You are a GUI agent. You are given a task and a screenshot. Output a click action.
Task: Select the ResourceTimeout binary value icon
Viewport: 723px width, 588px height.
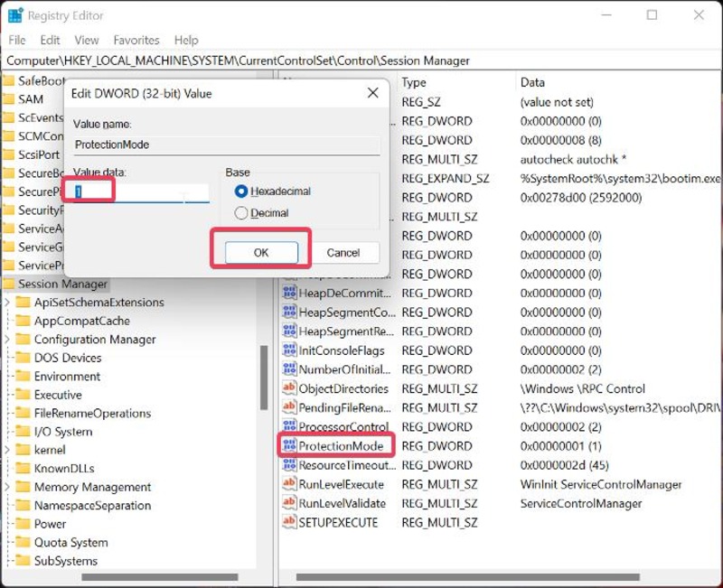290,465
